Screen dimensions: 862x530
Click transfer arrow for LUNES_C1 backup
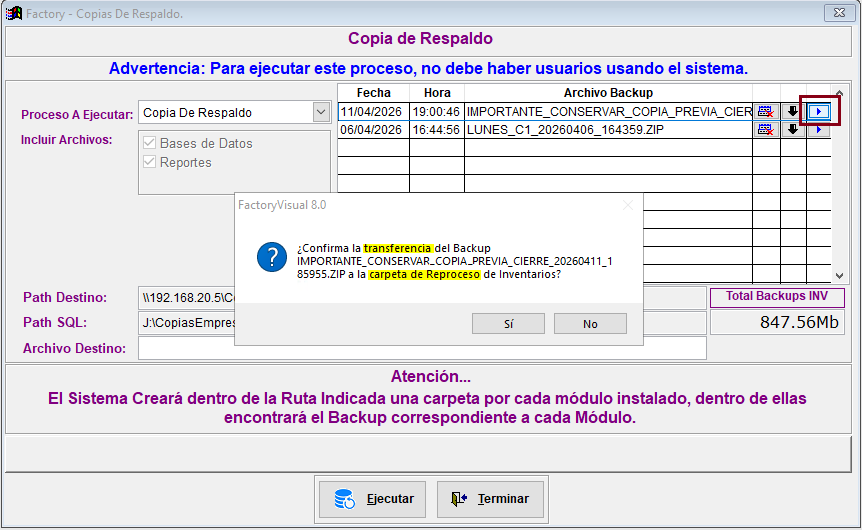[819, 130]
